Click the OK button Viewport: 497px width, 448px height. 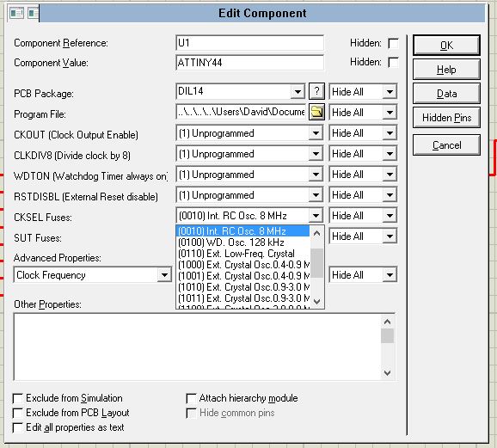tap(446, 46)
